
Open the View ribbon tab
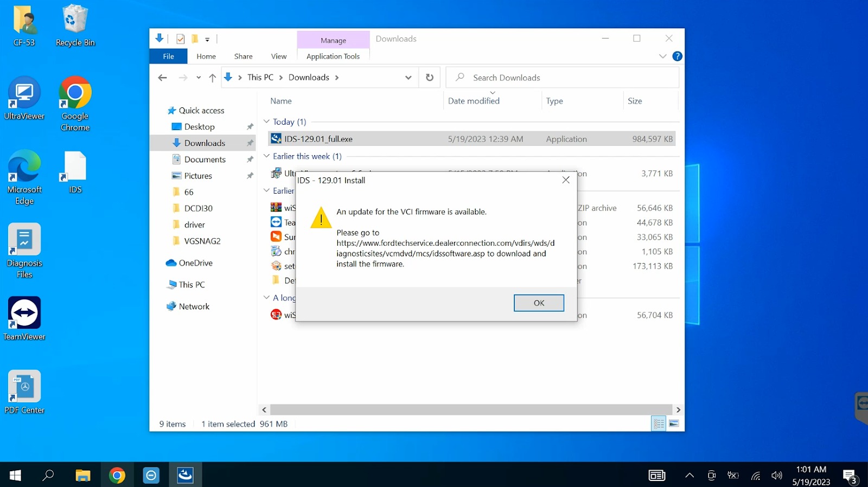(278, 56)
